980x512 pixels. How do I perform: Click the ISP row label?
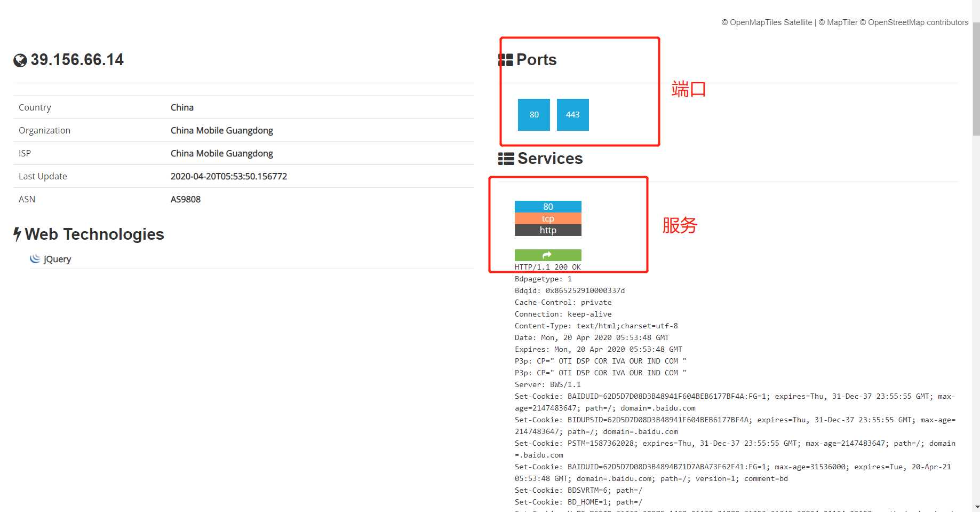[25, 153]
